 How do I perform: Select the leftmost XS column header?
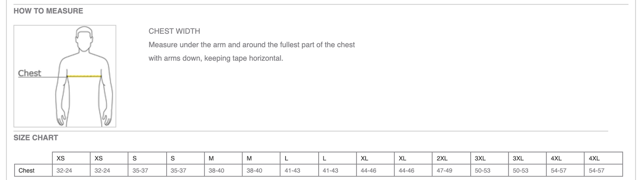tap(61, 158)
